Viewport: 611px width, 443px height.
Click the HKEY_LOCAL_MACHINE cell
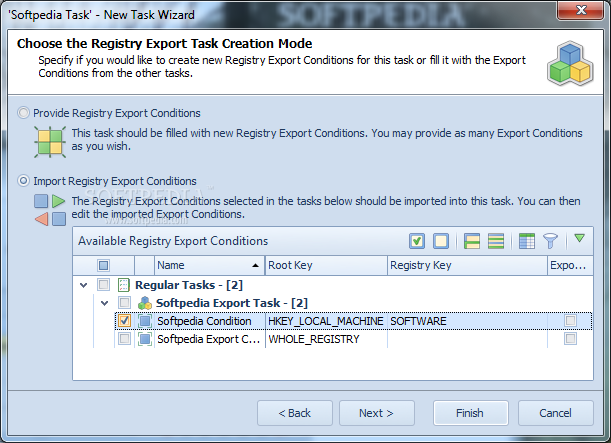tap(326, 321)
